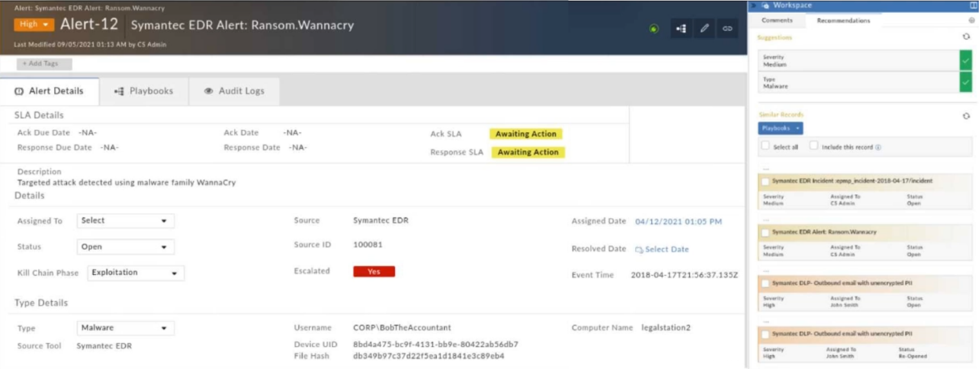
Task: Tick the Include this record checkbox
Action: tap(814, 146)
